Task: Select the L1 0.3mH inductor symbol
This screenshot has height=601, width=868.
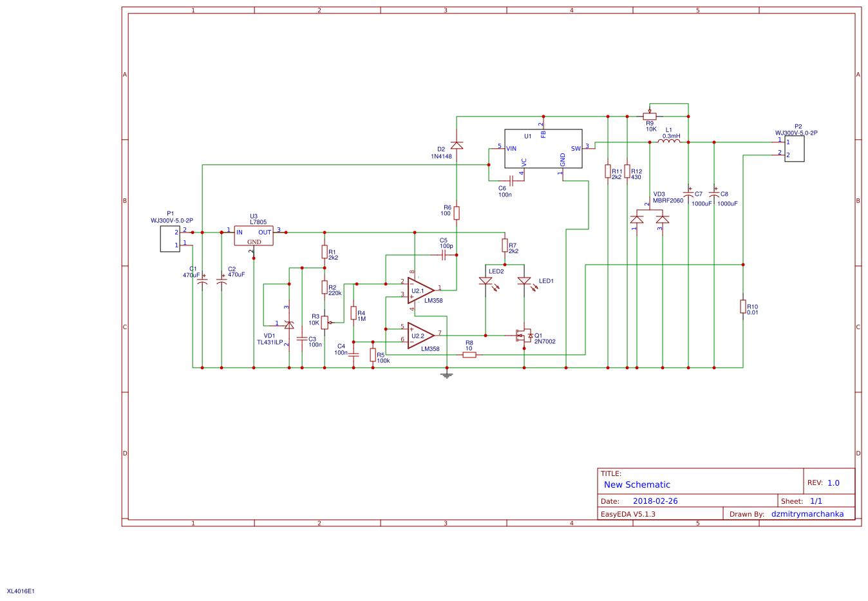Action: click(x=669, y=140)
